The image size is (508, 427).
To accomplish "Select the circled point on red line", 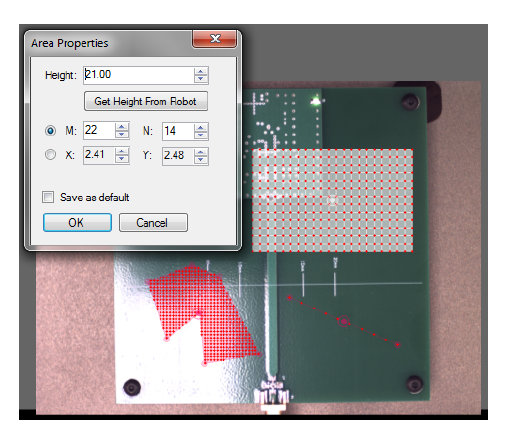I will [344, 321].
